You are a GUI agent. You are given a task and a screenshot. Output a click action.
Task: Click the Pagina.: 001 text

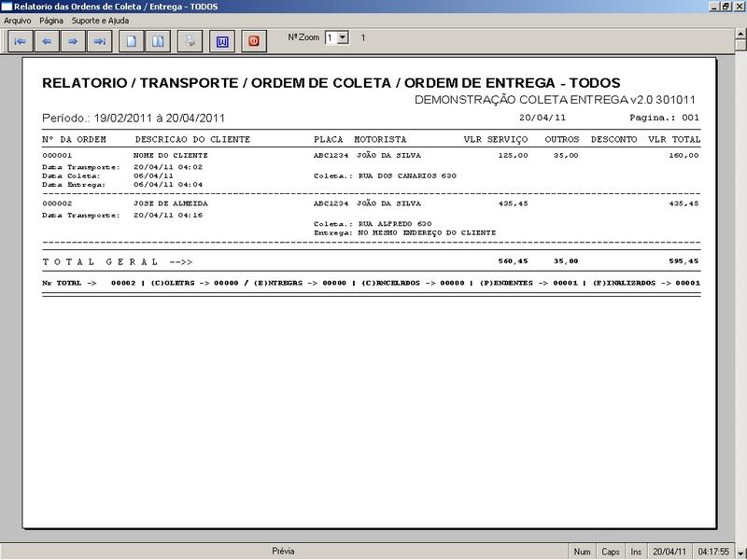[x=664, y=118]
